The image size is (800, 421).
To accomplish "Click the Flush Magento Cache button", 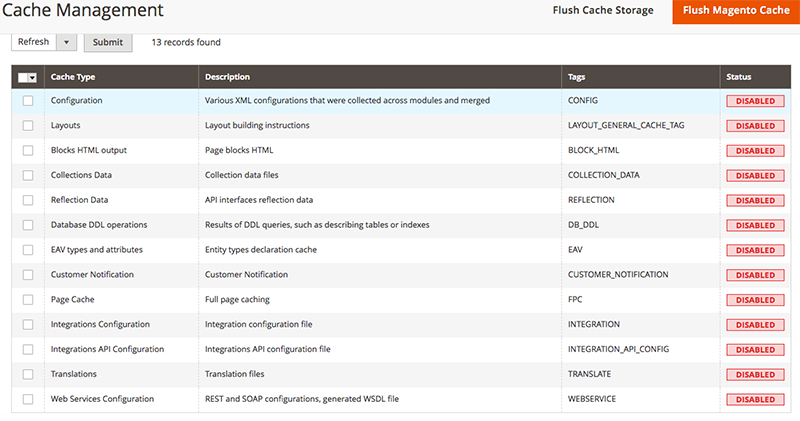I will point(736,11).
